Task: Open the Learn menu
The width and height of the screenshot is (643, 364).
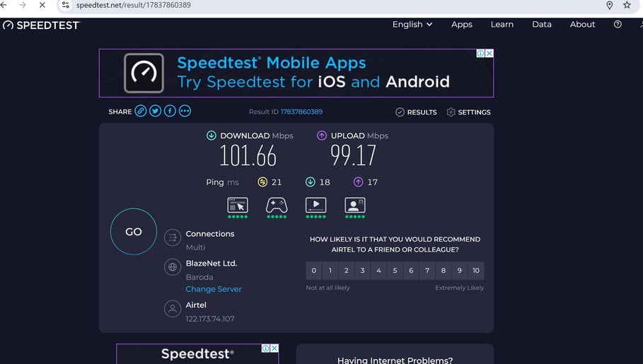Action: click(502, 24)
